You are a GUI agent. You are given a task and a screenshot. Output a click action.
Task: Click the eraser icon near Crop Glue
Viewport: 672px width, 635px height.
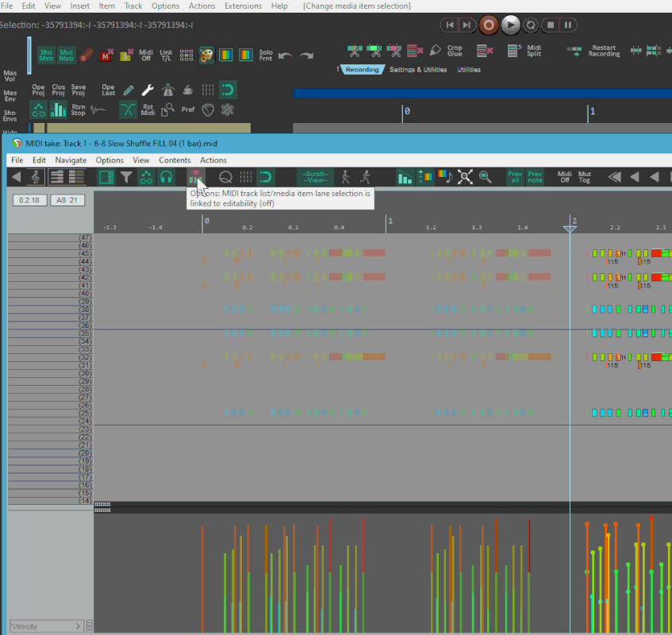click(435, 51)
